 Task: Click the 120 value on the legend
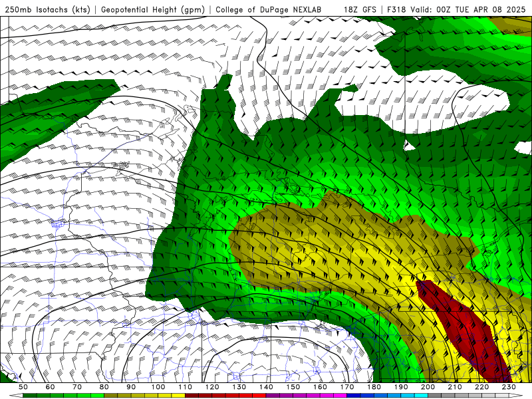(x=212, y=387)
